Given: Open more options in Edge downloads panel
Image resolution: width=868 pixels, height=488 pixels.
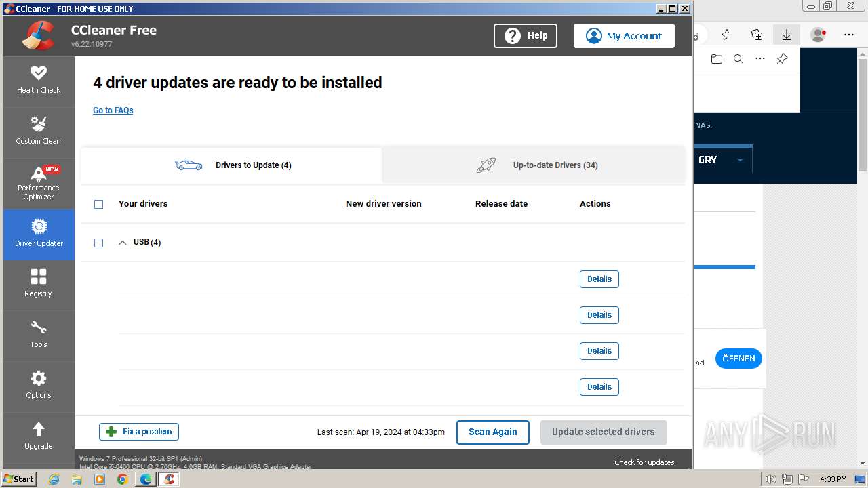Looking at the screenshot, I should pyautogui.click(x=760, y=59).
